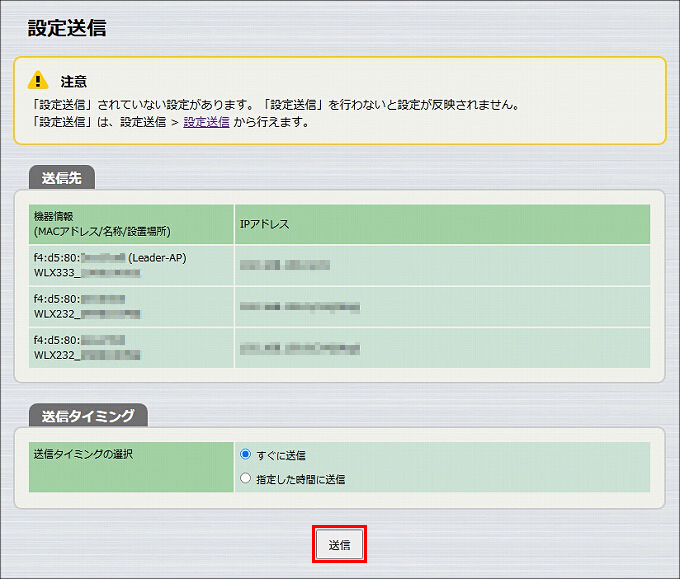Click the すぐに送信 label text
The height and width of the screenshot is (579, 680).
point(281,455)
